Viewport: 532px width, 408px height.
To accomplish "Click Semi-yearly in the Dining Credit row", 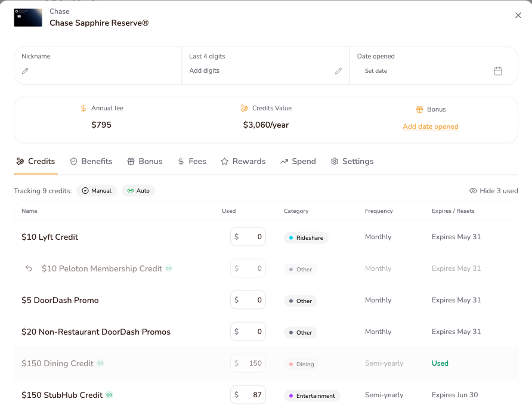I will pyautogui.click(x=384, y=363).
